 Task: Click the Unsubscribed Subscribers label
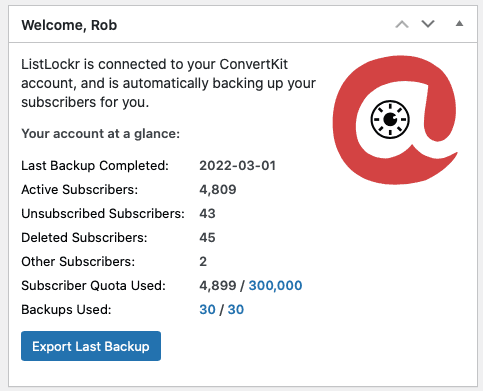click(x=103, y=214)
